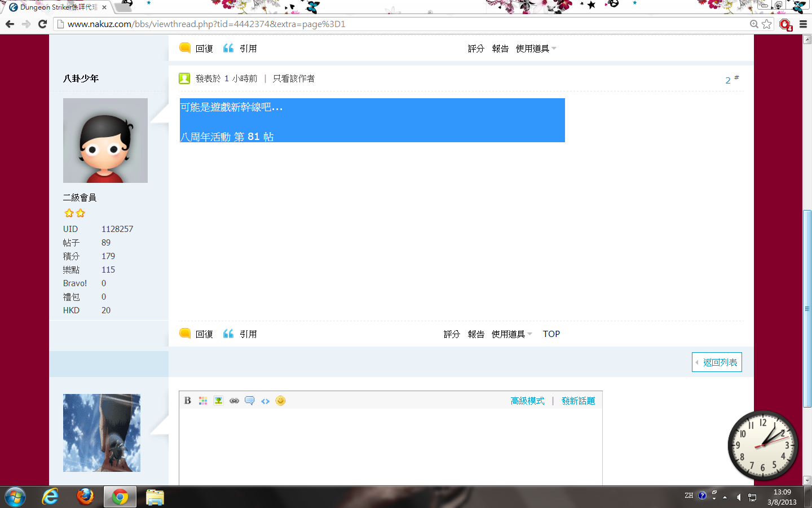This screenshot has width=812, height=508.
Task: Click the quote marks icon below the 八卦少年 post
Action: tap(228, 334)
